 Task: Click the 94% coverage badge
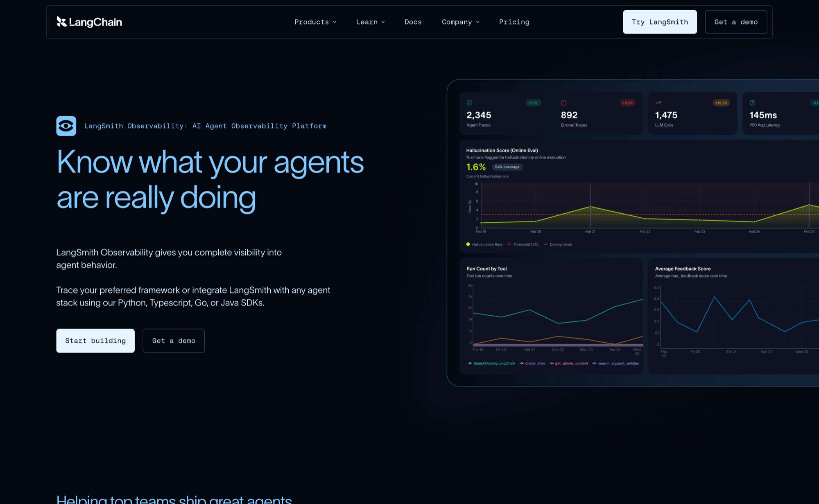click(507, 167)
